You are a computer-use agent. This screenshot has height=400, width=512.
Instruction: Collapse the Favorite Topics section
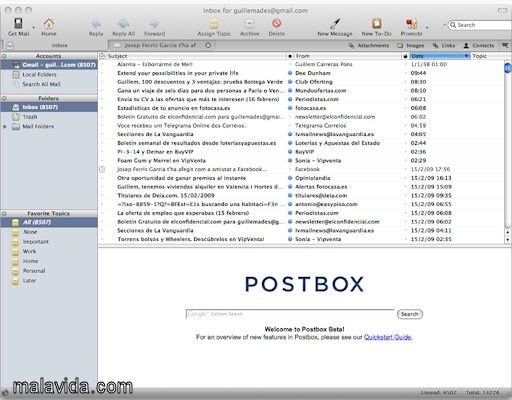[x=4, y=213]
